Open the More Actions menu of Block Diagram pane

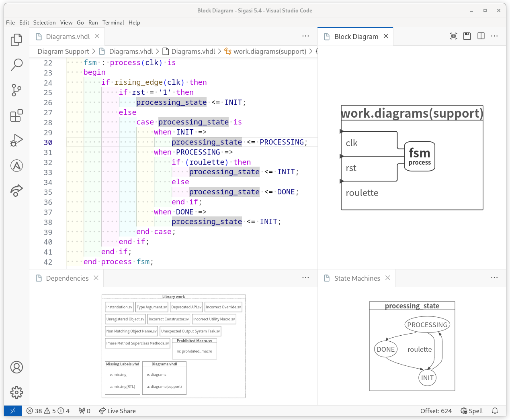(494, 36)
